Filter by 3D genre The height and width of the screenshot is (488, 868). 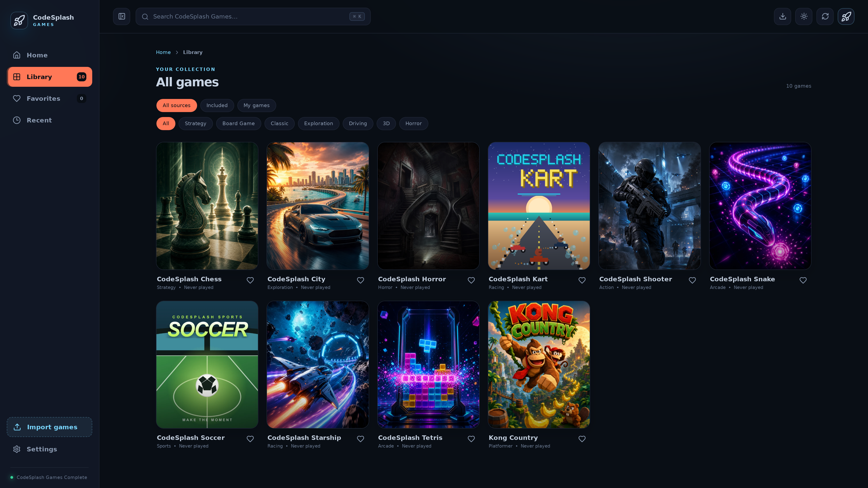386,124
